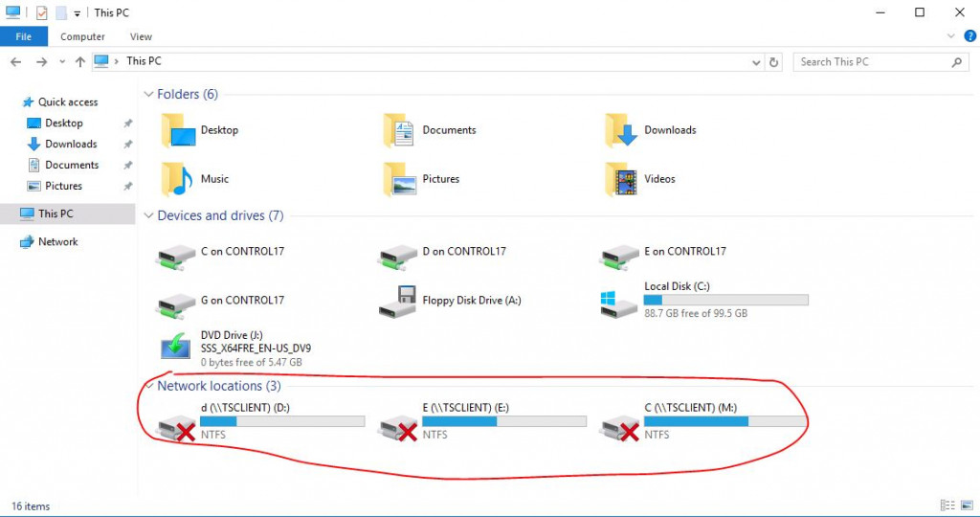Click the Refresh button in address bar

pyautogui.click(x=773, y=62)
